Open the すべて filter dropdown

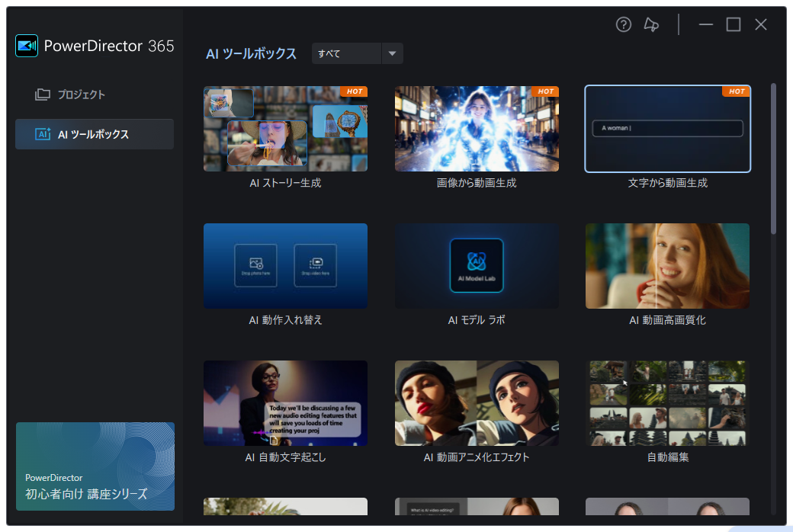(x=357, y=53)
